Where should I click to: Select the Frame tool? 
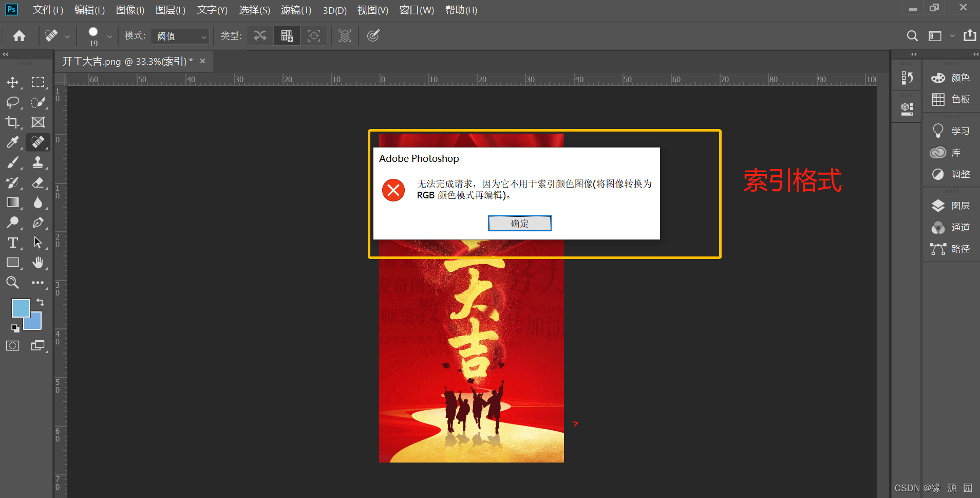pos(38,122)
